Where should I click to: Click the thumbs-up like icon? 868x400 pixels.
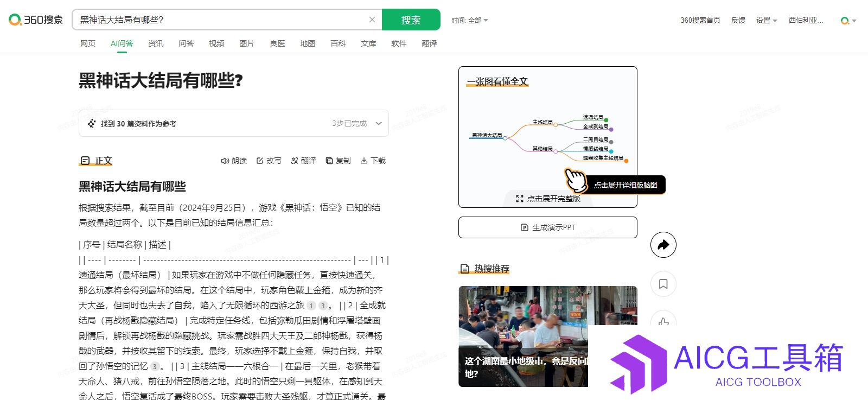[663, 321]
